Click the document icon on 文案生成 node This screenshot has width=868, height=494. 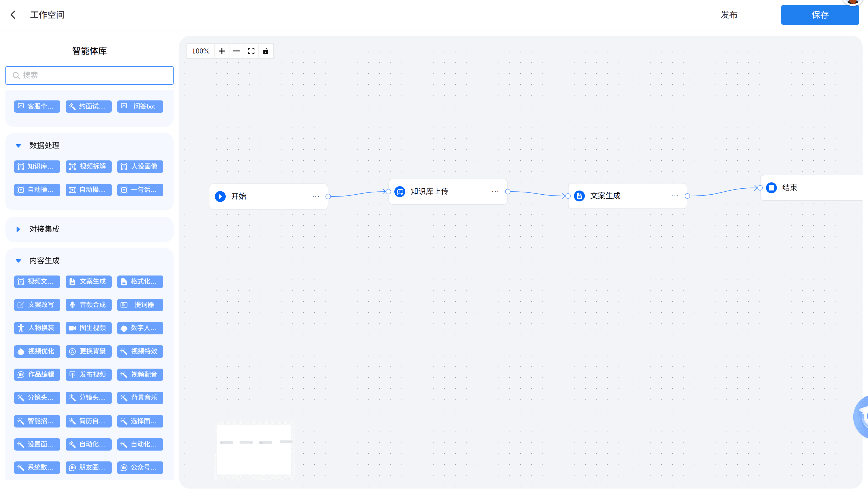click(579, 196)
